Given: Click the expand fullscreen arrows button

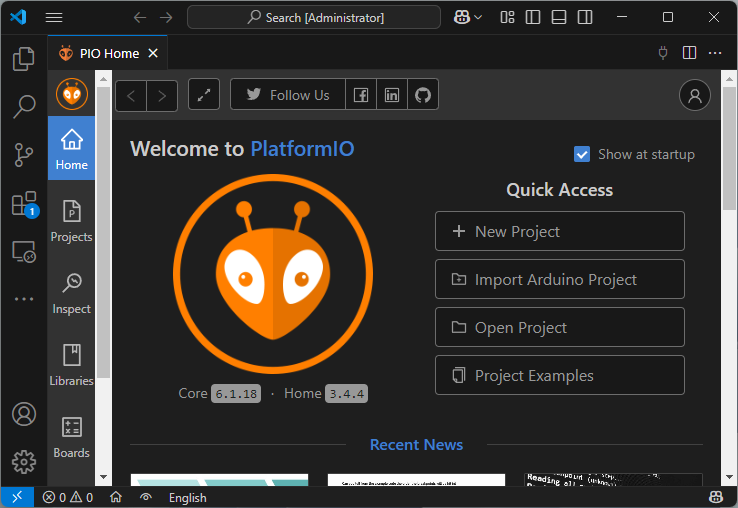Looking at the screenshot, I should point(204,94).
